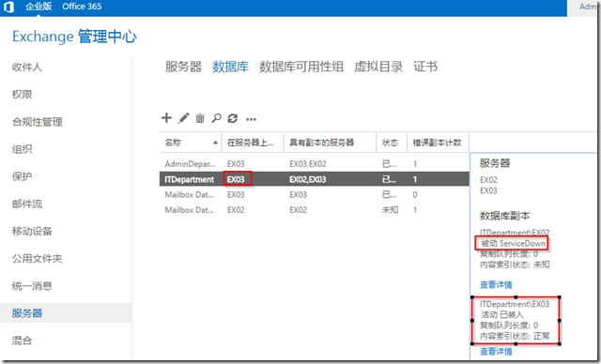Open 合规性管理 in sidebar

(x=38, y=122)
